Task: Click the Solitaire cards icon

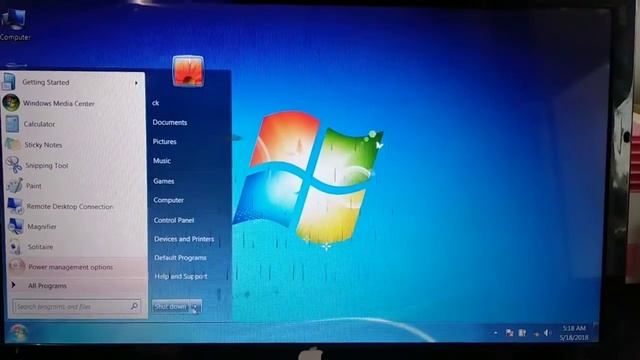Action: 16,246
